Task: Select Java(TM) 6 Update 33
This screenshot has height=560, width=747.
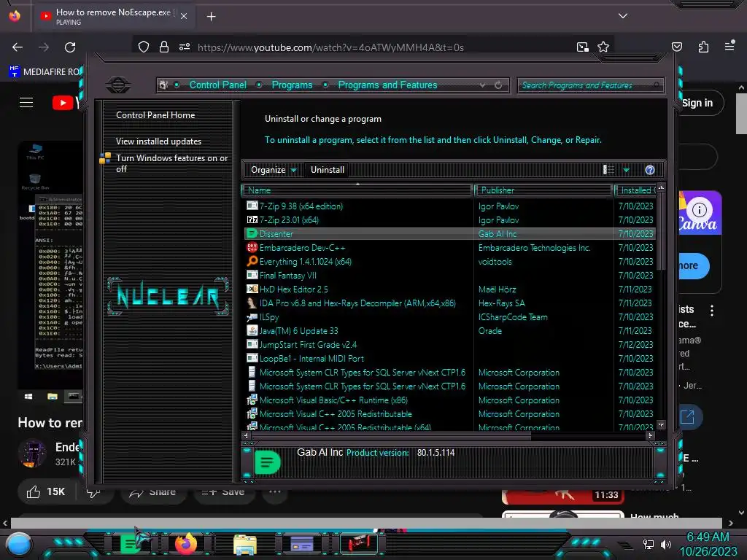Action: pyautogui.click(x=449, y=330)
